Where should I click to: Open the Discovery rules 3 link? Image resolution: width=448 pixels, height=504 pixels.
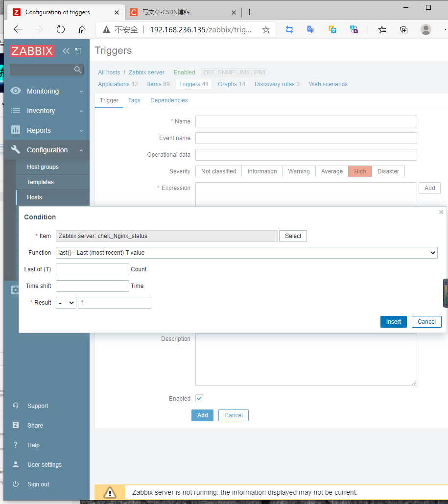(277, 84)
